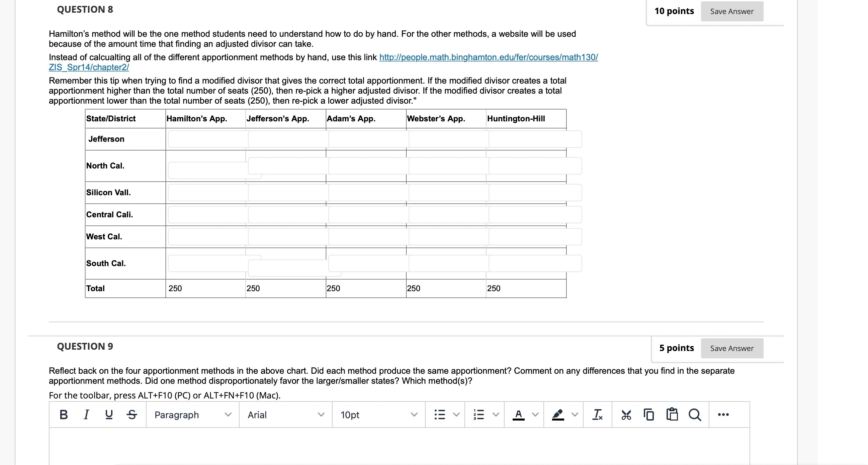Copy text with the copy icon
This screenshot has width=868, height=465.
click(x=648, y=415)
